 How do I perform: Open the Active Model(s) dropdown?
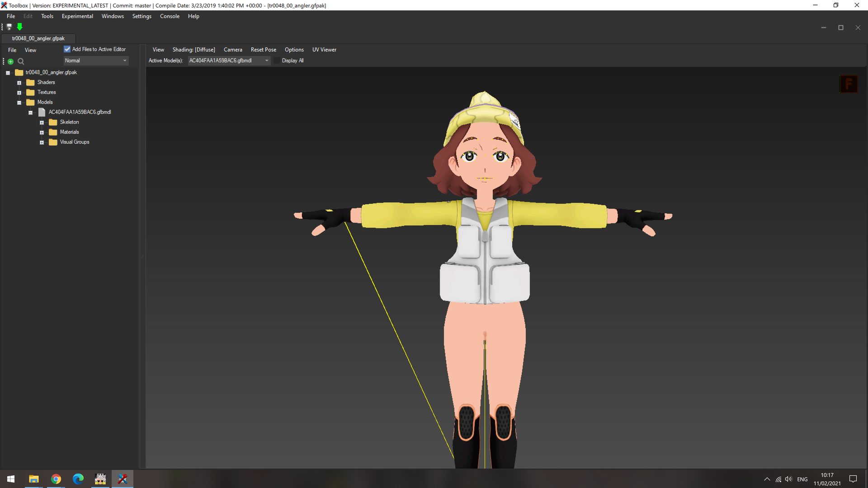[229, 61]
